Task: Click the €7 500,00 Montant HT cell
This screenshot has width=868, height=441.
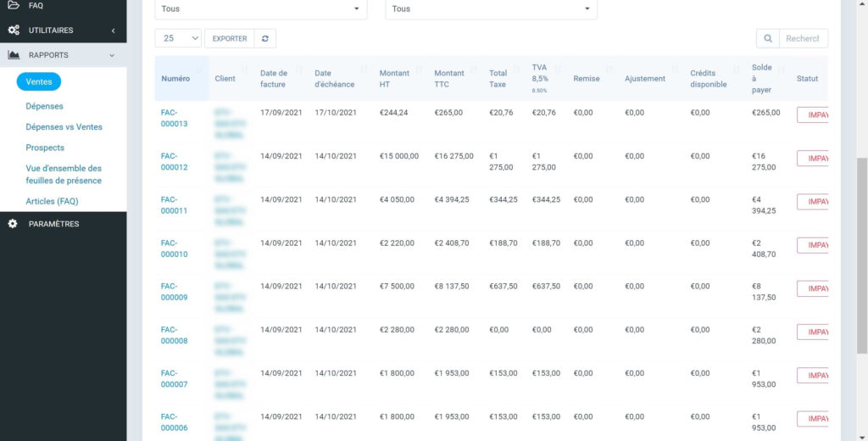Action: click(x=397, y=287)
